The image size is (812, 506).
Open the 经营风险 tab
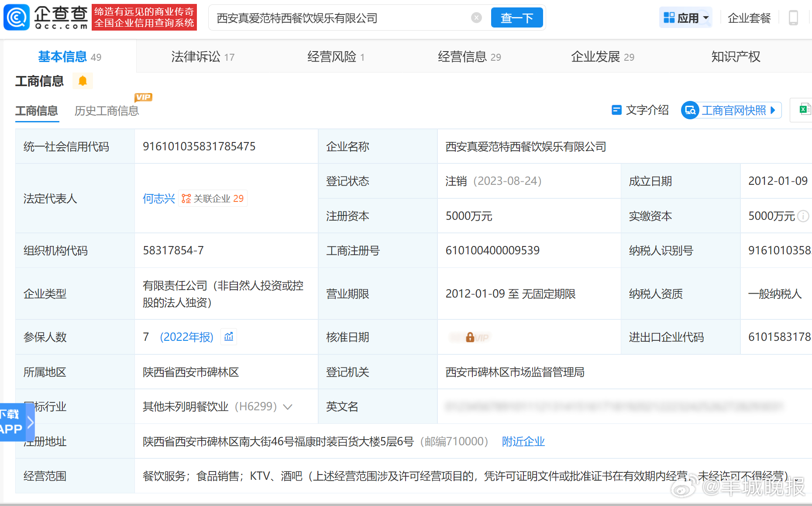click(x=336, y=57)
